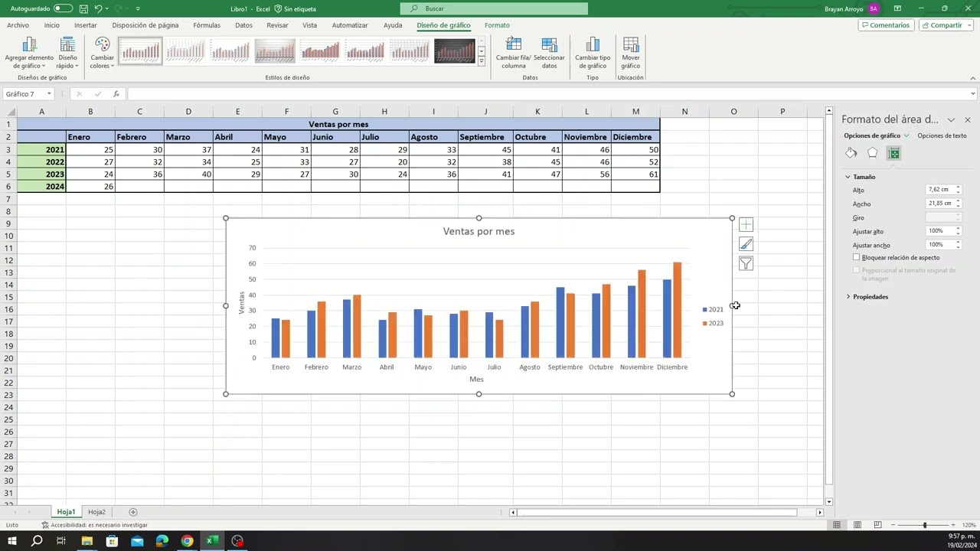Click Comentarios button
Image resolution: width=980 pixels, height=551 pixels.
tap(886, 25)
